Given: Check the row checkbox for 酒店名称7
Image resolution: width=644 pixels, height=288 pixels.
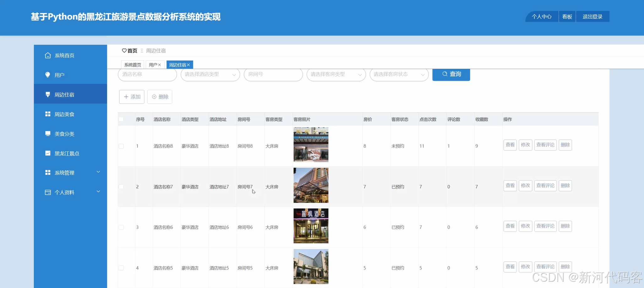Looking at the screenshot, I should pos(121,187).
